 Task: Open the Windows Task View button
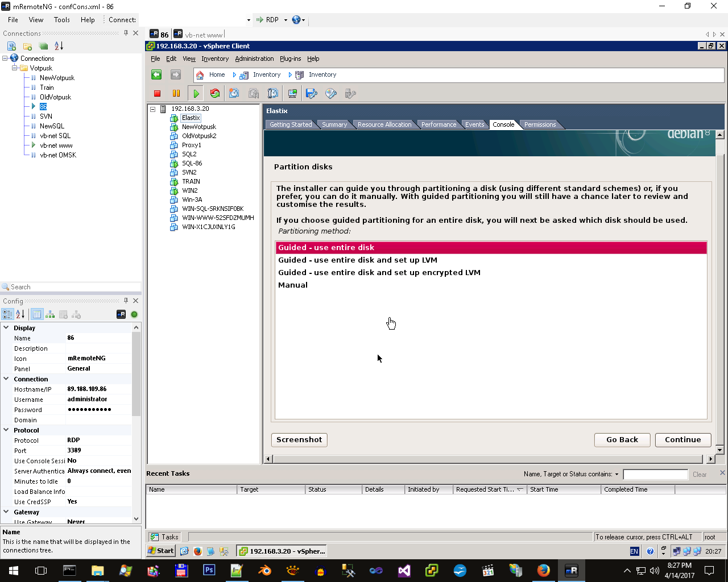click(41, 571)
